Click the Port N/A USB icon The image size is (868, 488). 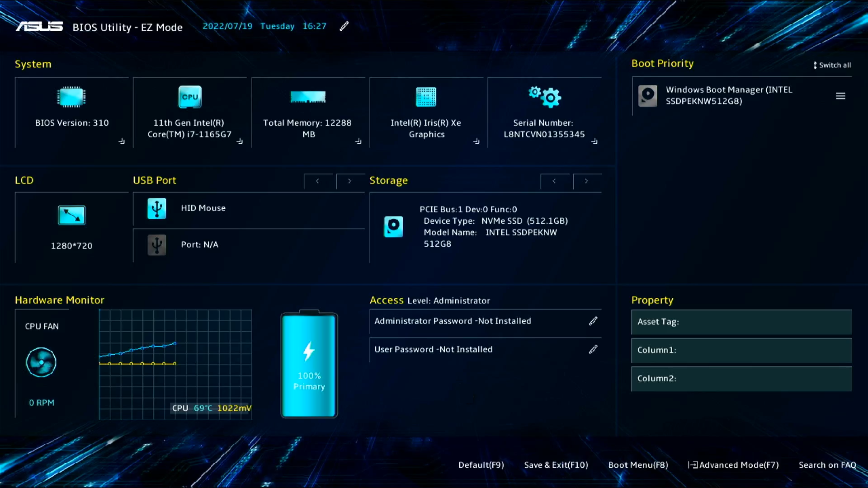click(157, 245)
